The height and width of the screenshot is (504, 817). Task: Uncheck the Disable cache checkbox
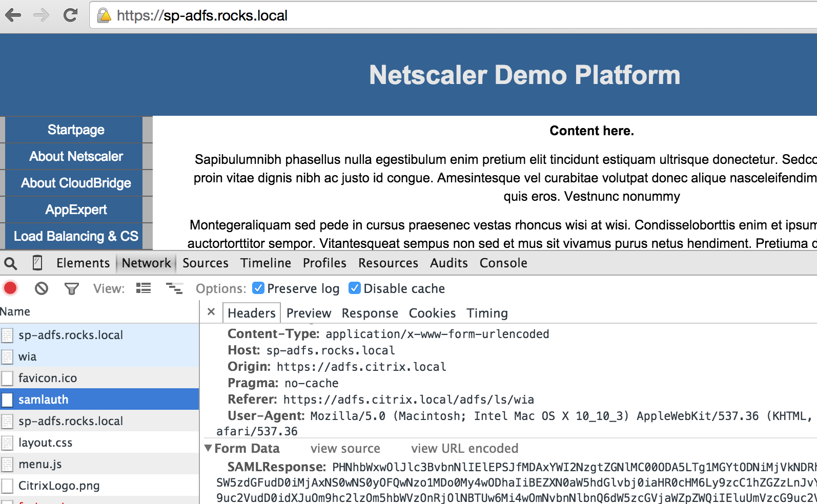click(355, 288)
